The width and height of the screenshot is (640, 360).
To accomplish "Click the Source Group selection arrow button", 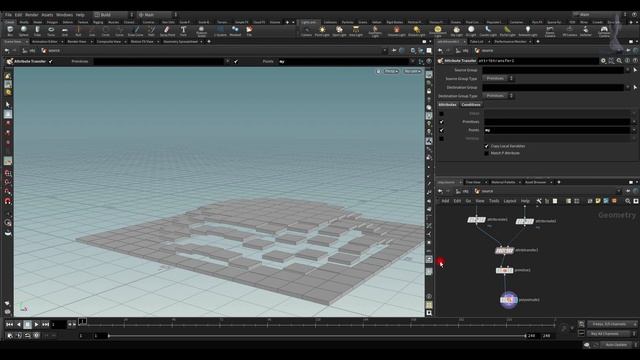I will pos(635,70).
